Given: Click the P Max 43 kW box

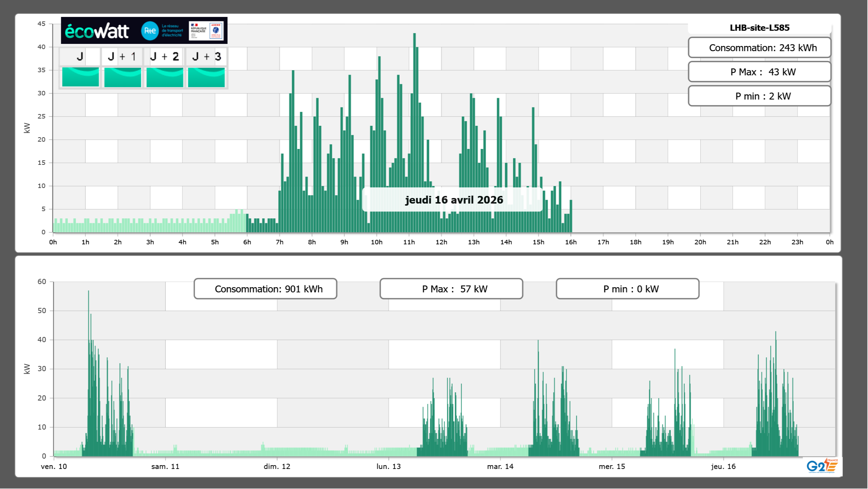Looking at the screenshot, I should click(x=759, y=72).
